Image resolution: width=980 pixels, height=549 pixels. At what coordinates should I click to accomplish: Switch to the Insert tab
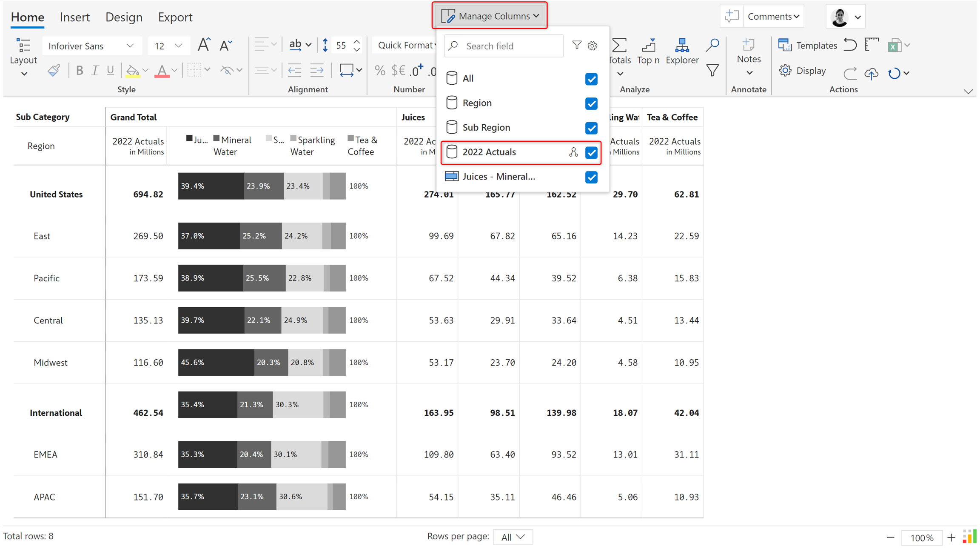(75, 17)
